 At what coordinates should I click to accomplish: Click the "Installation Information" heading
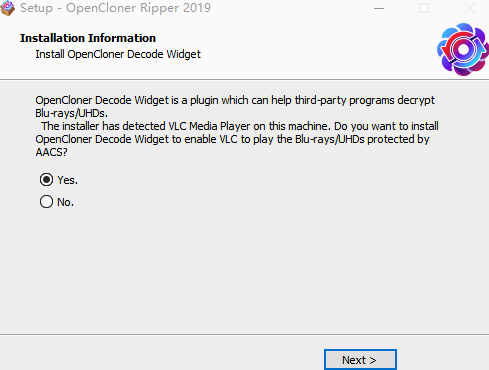(x=88, y=38)
